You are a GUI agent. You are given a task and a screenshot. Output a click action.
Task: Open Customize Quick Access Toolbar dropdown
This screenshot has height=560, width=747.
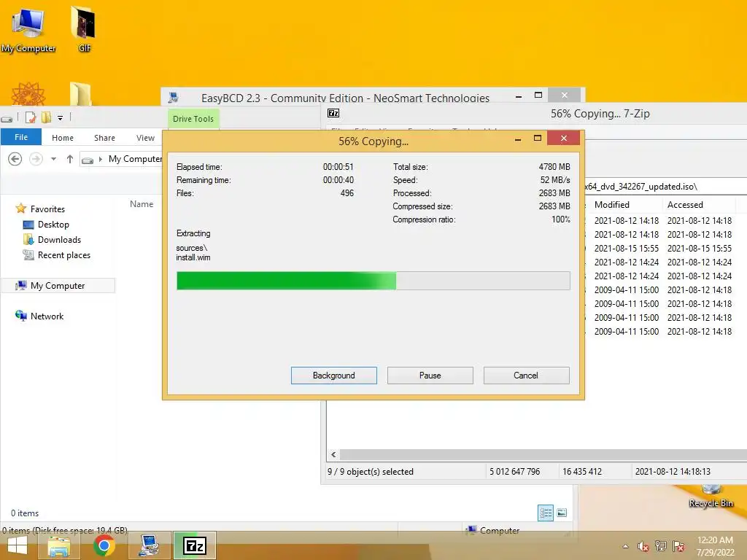pyautogui.click(x=60, y=117)
